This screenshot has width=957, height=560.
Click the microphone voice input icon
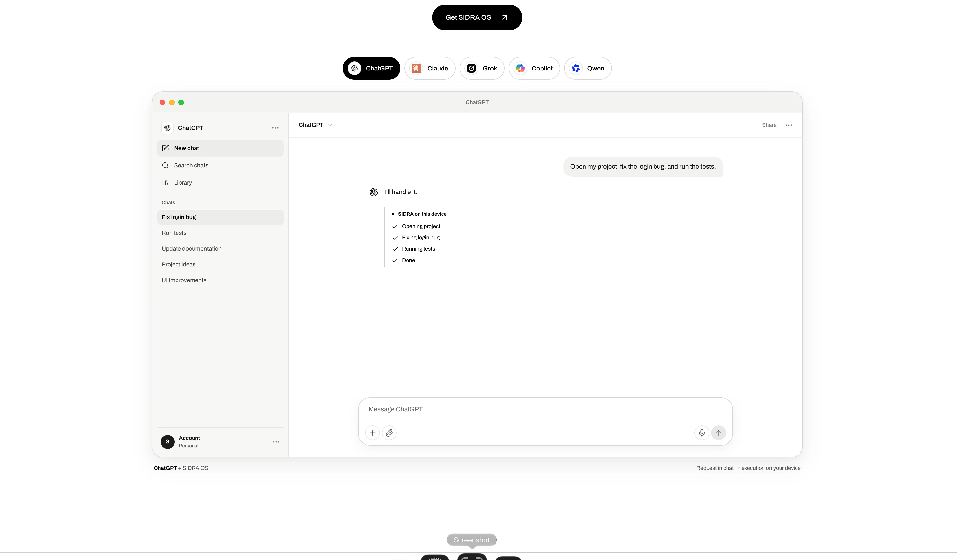[702, 433]
